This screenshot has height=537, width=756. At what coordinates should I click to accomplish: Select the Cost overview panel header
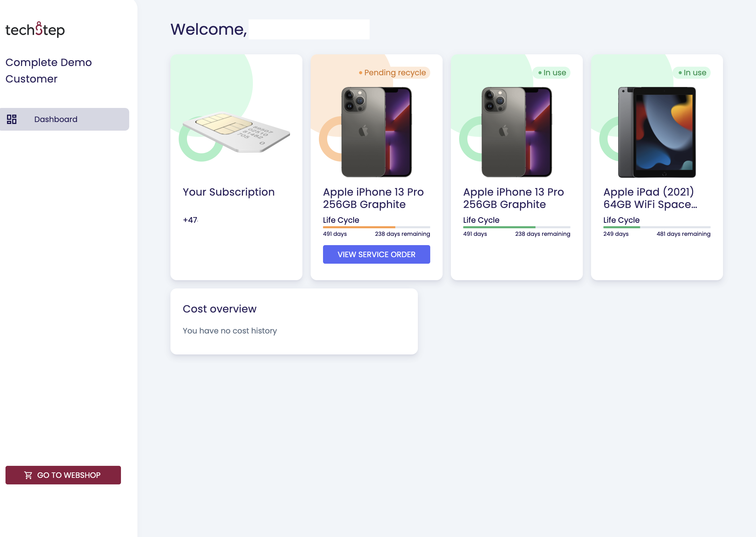[219, 309]
